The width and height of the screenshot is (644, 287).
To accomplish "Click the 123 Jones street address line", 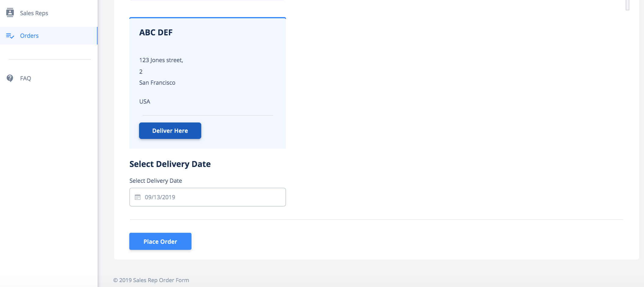I will click(x=161, y=60).
